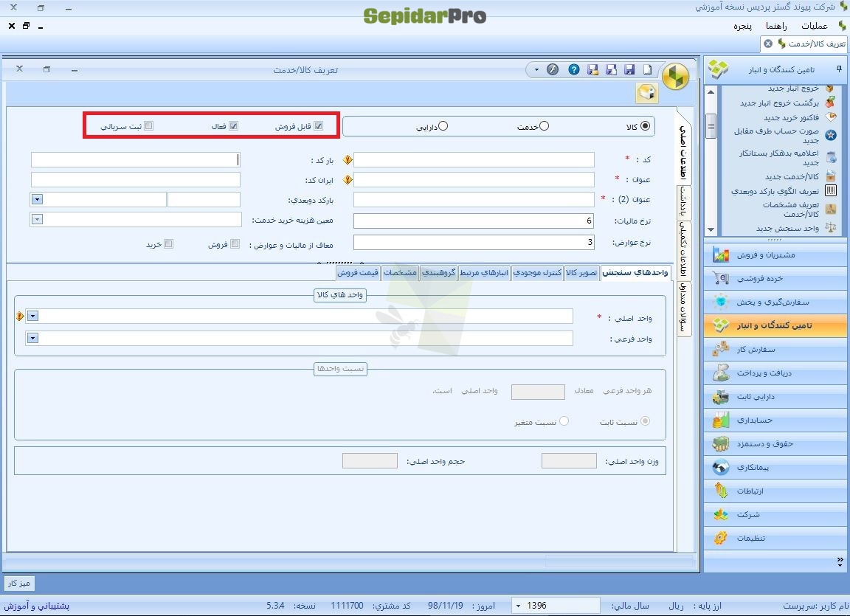Open the راهنما menu
The width and height of the screenshot is (850, 616).
[776, 26]
